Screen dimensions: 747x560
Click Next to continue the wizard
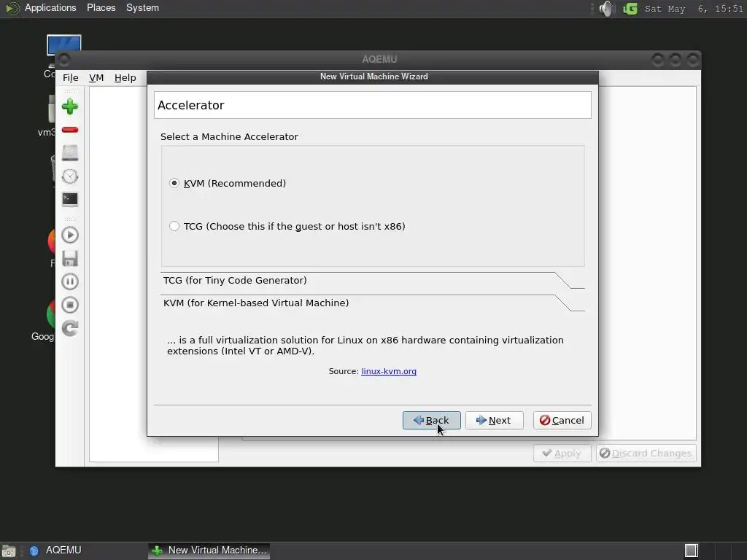(x=494, y=421)
